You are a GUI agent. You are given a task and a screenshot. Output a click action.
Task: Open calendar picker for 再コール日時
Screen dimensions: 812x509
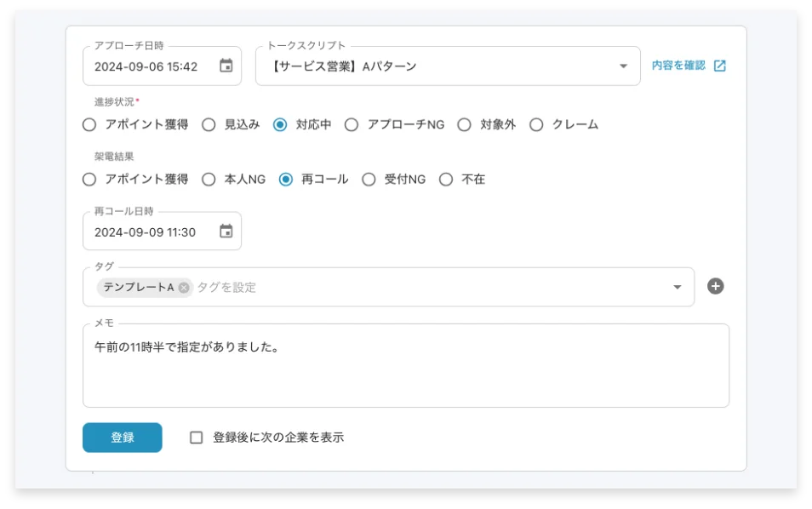point(226,231)
